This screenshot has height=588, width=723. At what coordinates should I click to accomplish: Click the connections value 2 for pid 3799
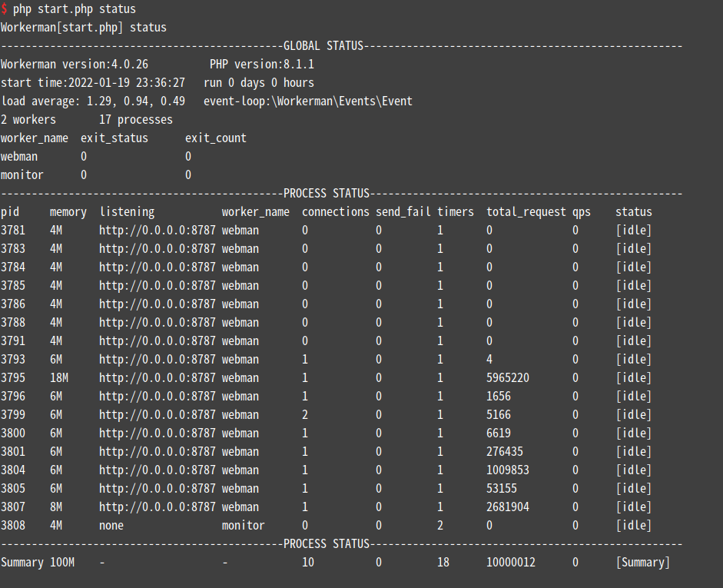305,415
